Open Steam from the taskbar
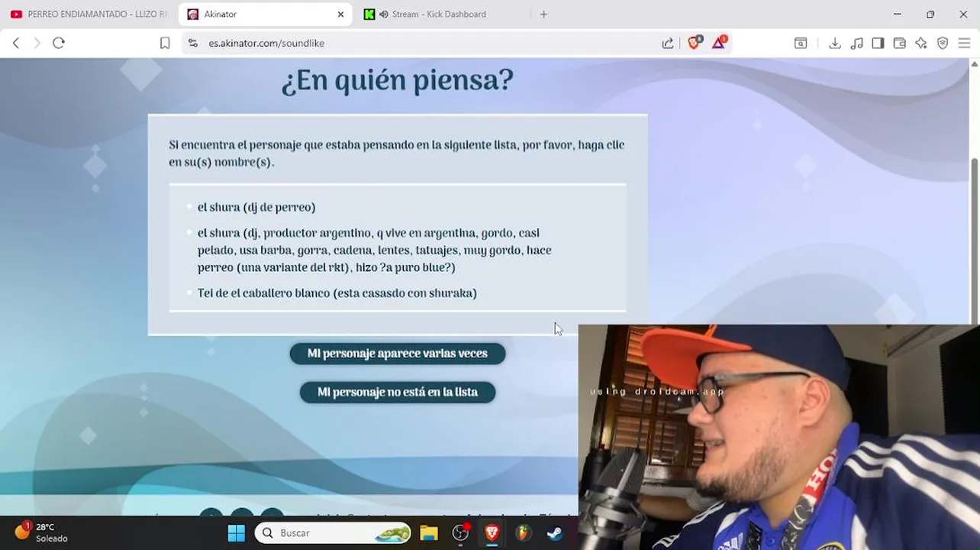 point(555,532)
